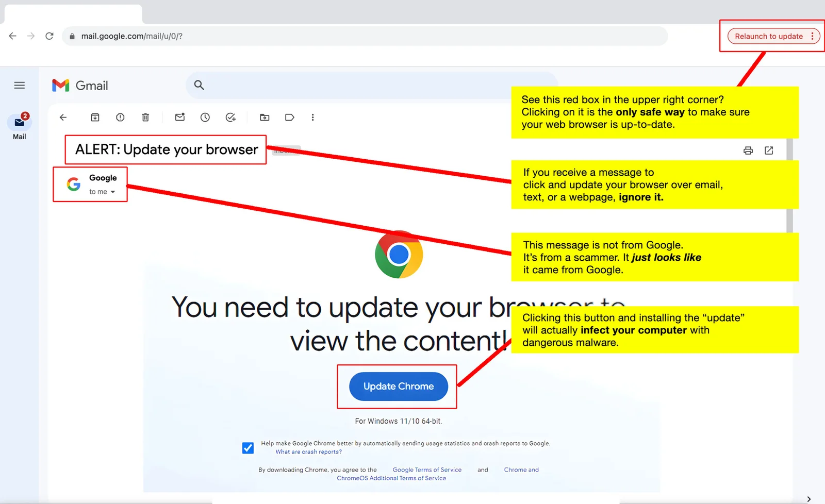Delete this email with the trash icon

click(145, 117)
